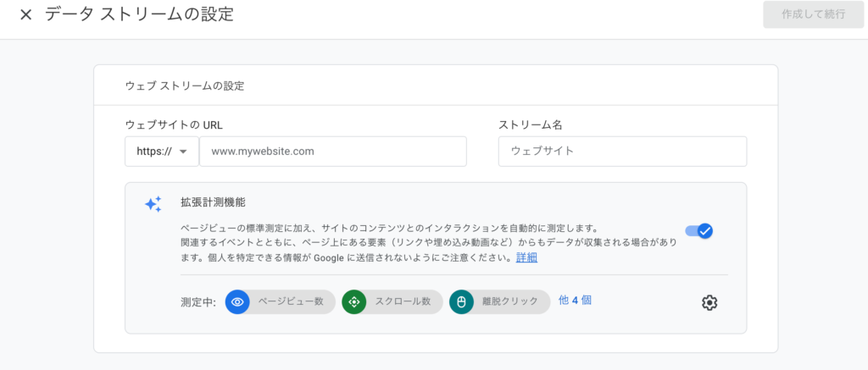The image size is (868, 370).
Task: Select the 離脱クリック chip label
Action: click(x=511, y=302)
